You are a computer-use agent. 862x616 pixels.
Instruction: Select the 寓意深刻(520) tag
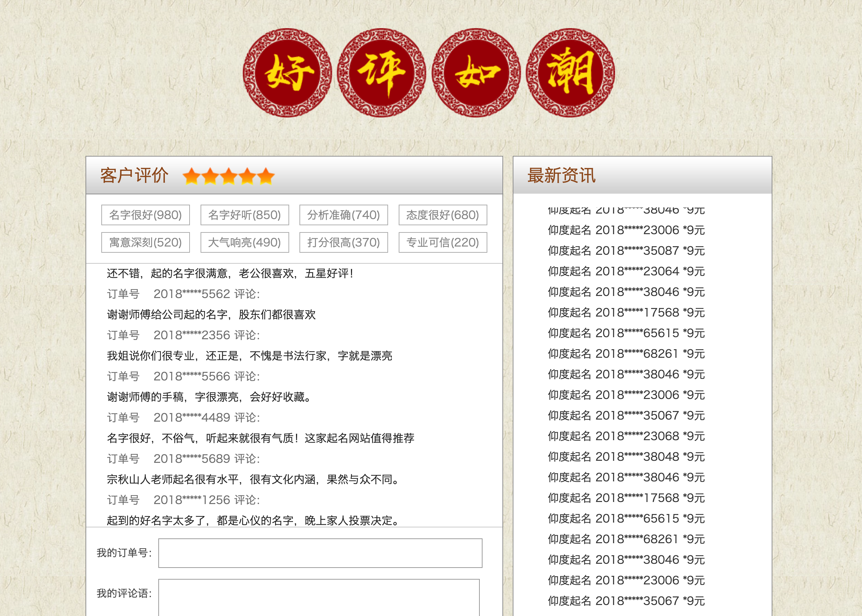pyautogui.click(x=146, y=242)
